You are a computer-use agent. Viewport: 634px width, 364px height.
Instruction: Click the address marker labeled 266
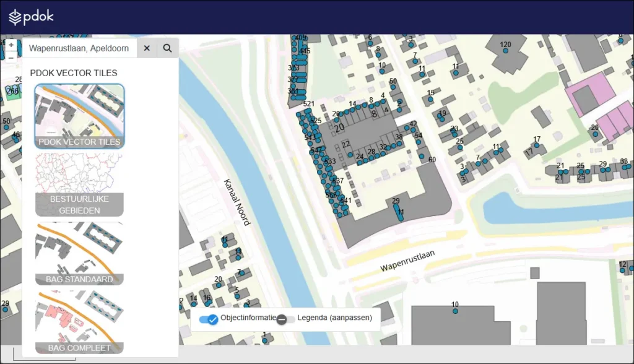[12, 92]
